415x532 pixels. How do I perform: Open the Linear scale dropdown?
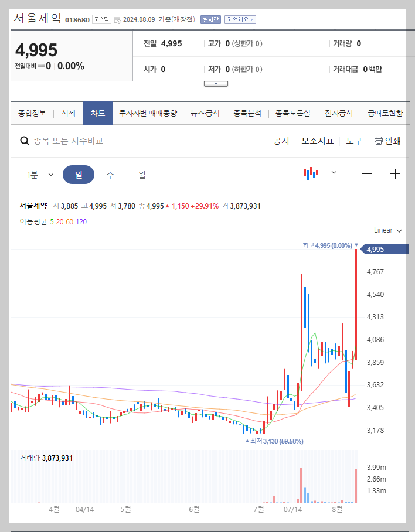point(386,230)
